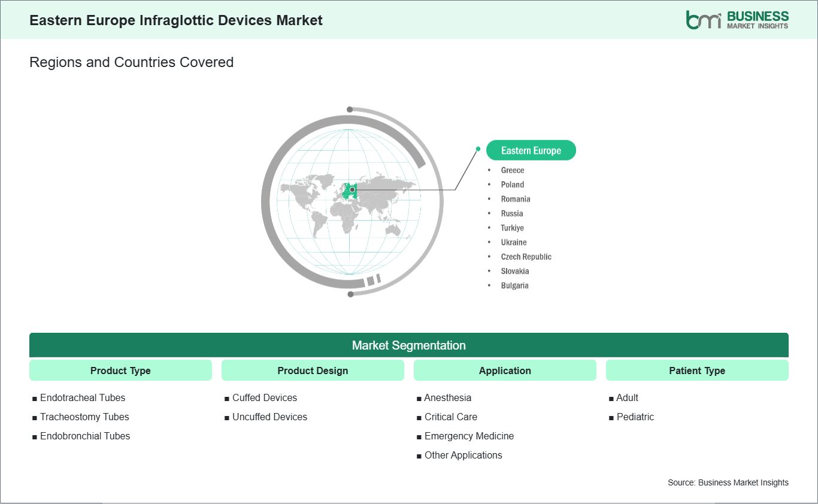Click Bulgaria in the country list
Image resolution: width=818 pixels, height=504 pixels.
[x=515, y=285]
